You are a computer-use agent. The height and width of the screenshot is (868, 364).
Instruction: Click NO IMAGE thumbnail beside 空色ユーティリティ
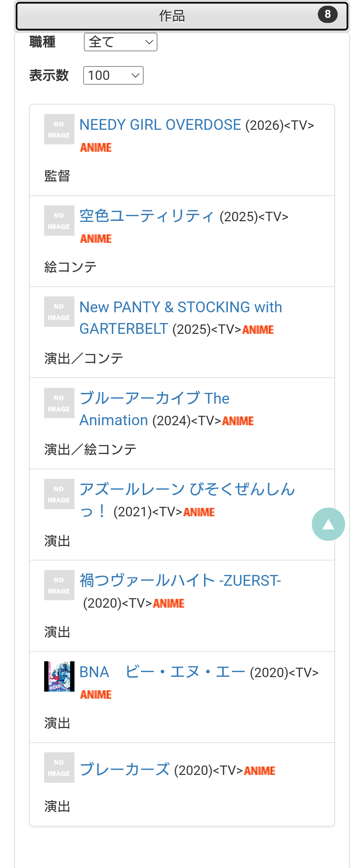pos(59,221)
